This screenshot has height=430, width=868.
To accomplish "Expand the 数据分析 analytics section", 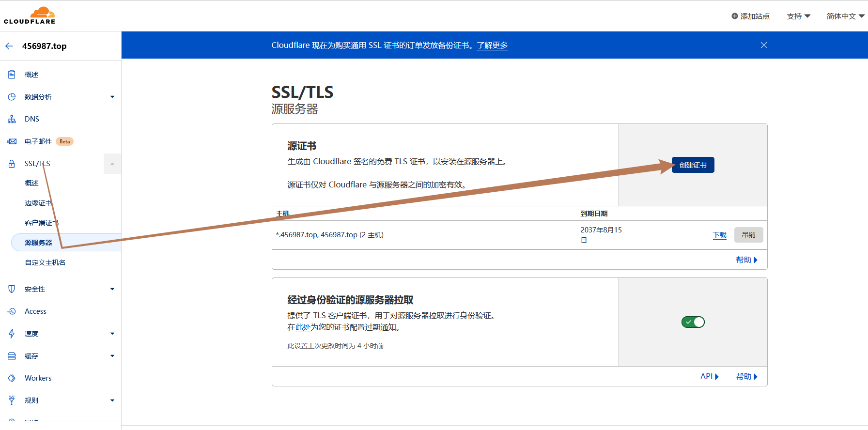I will pyautogui.click(x=112, y=97).
